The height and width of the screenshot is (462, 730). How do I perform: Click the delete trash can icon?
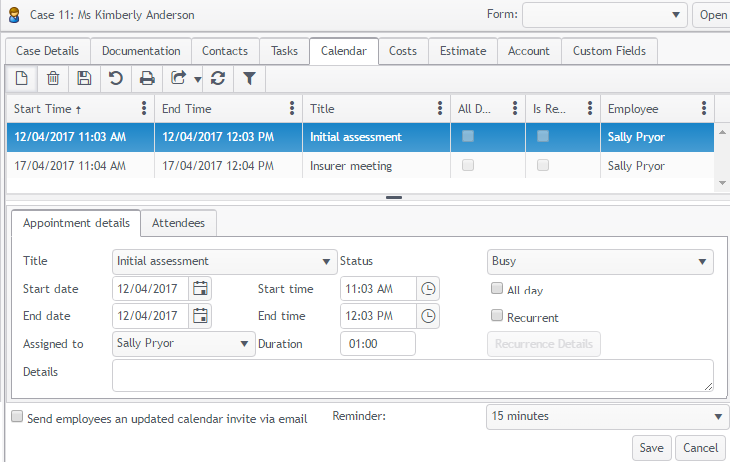point(53,78)
